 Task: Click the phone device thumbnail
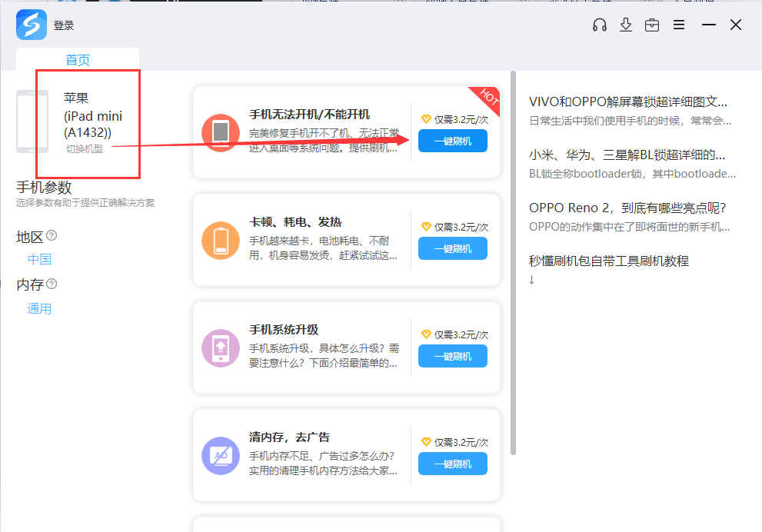click(x=32, y=121)
